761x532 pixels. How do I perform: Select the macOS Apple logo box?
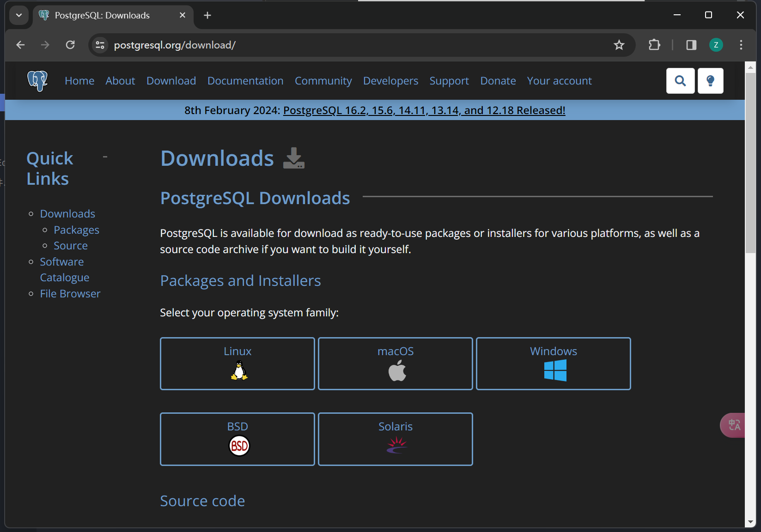point(396,364)
